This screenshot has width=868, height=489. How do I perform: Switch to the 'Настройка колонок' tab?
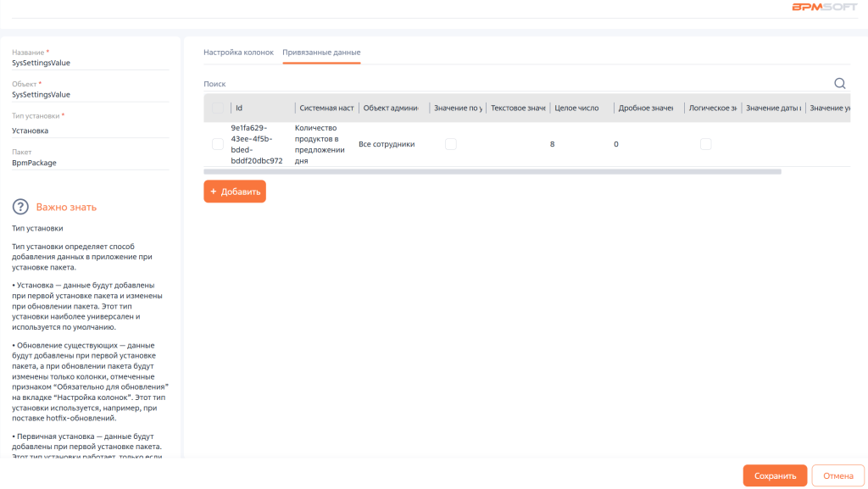tap(238, 53)
